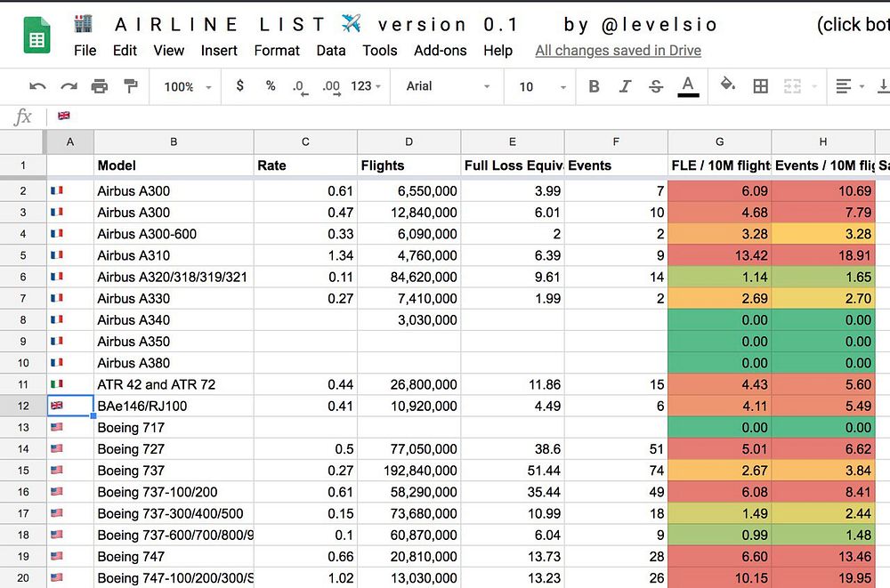Image resolution: width=890 pixels, height=588 pixels.
Task: Click the 18.91 events cell
Action: point(823,255)
